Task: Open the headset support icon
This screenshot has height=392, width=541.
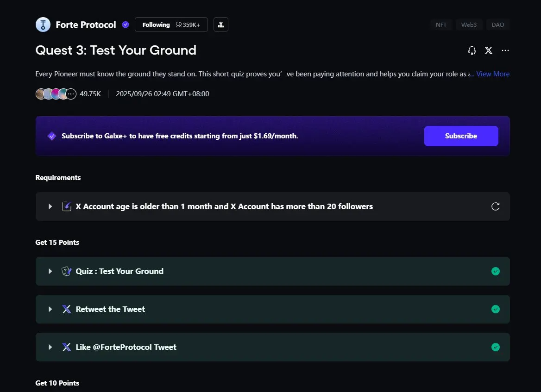Action: (x=472, y=50)
